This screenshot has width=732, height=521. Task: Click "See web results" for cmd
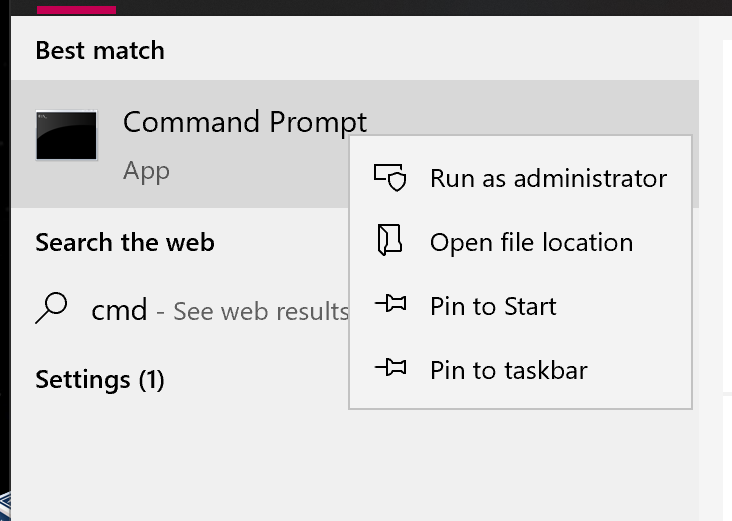[260, 311]
